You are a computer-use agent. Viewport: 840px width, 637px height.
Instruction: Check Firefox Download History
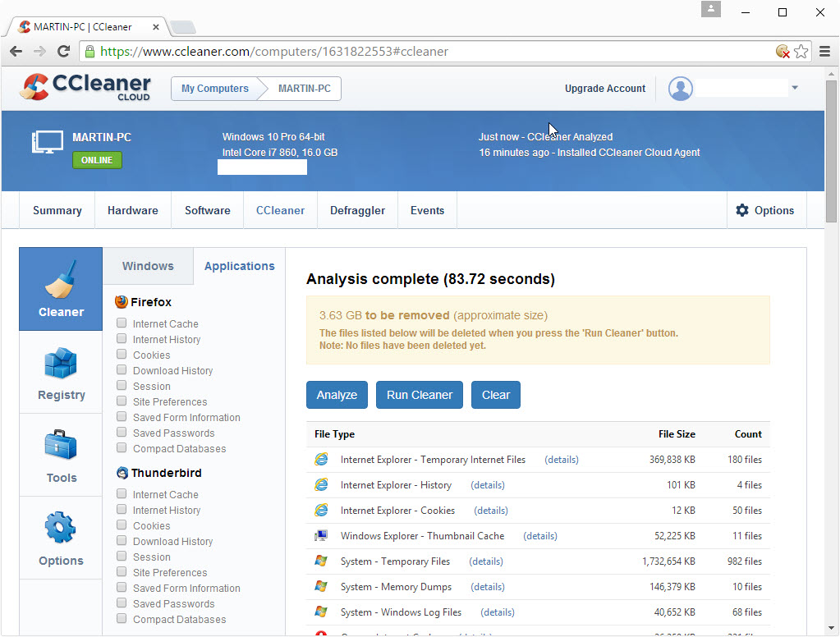[x=122, y=369]
